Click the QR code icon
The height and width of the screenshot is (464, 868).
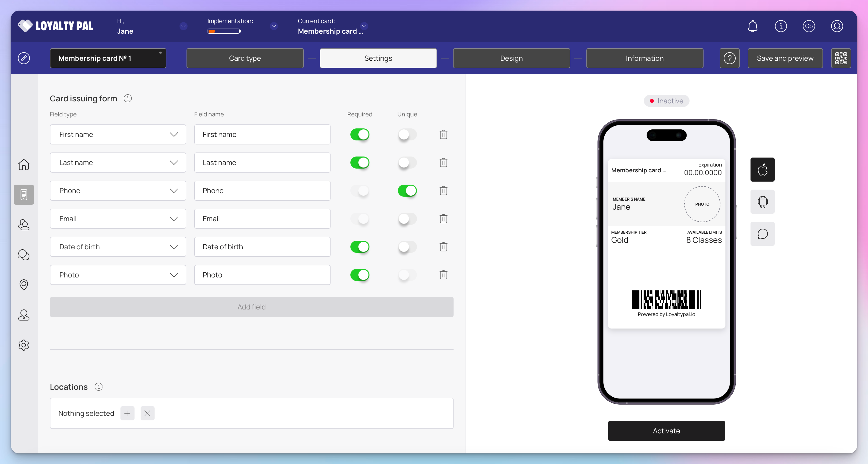click(x=841, y=58)
